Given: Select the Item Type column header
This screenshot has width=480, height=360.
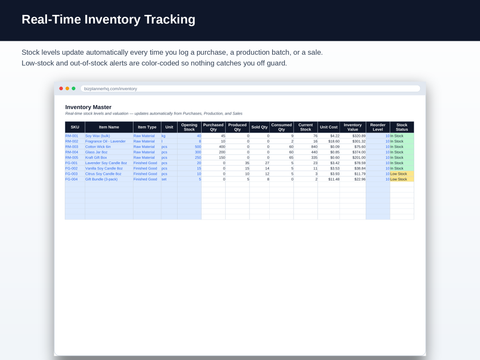Looking at the screenshot, I should click(x=147, y=127).
